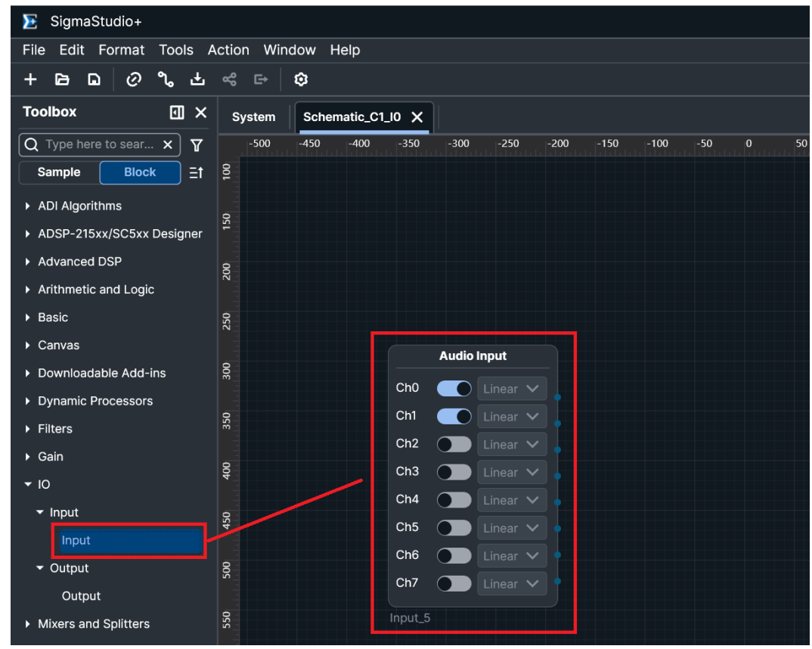Screen dimensions: 812x649
Task: Switch toolbox to Sample mode
Action: pos(59,172)
